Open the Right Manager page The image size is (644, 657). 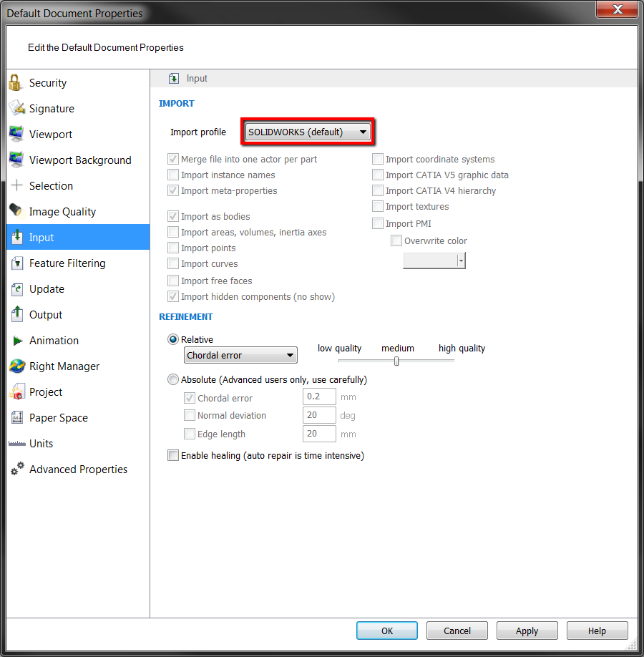[x=78, y=366]
